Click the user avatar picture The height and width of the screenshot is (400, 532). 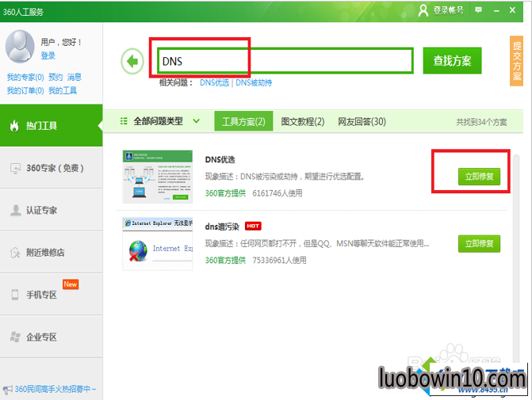(20, 47)
